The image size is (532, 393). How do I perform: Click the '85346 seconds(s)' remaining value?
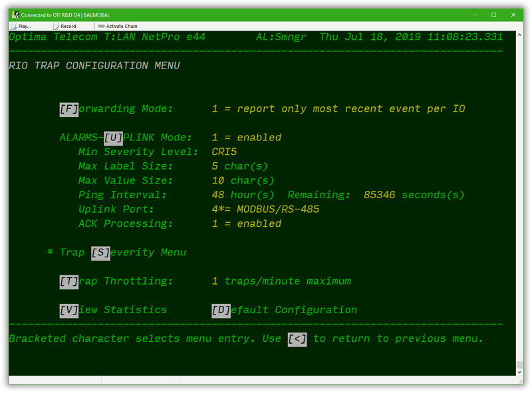coord(414,195)
